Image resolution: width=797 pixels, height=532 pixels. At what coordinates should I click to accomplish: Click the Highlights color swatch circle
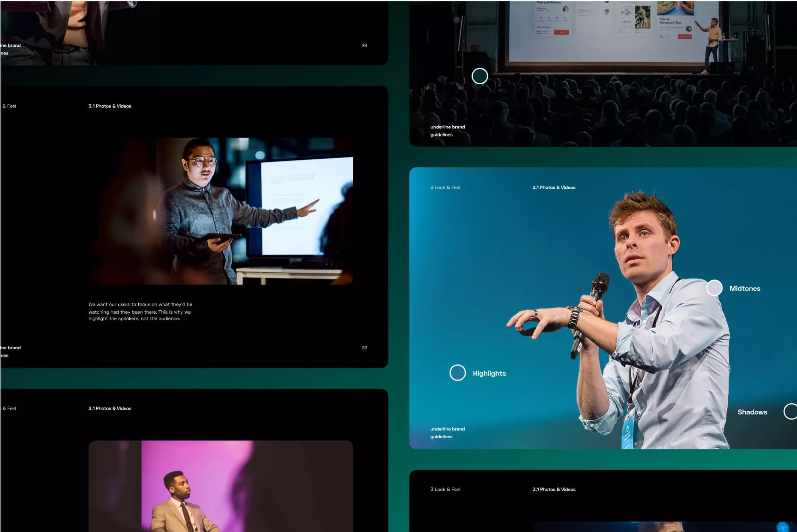(x=457, y=373)
